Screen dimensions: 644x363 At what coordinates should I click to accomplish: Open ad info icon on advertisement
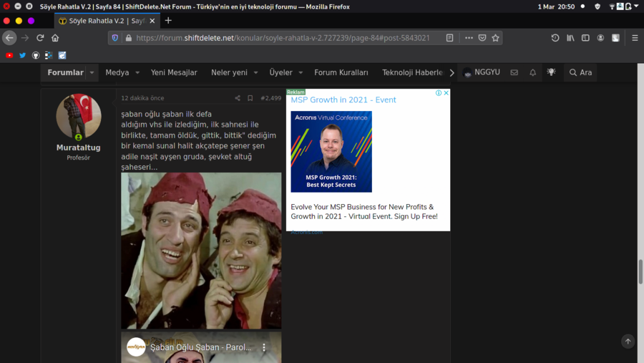click(x=439, y=93)
